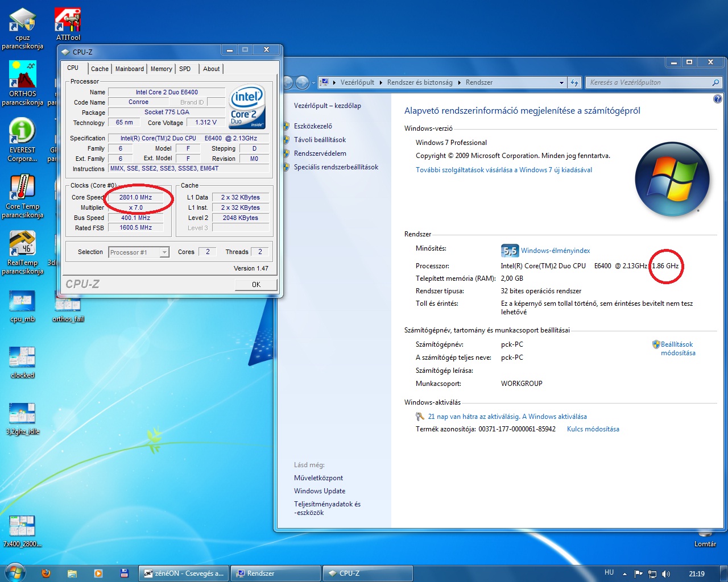Image resolution: width=728 pixels, height=582 pixels.
Task: Open the ATITool desktop icon
Action: click(68, 24)
